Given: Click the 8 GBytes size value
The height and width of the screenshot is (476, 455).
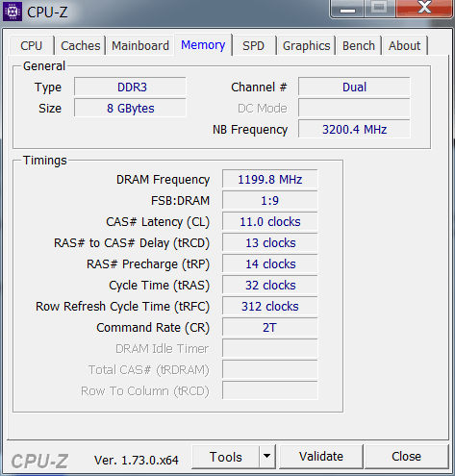Looking at the screenshot, I should [130, 109].
